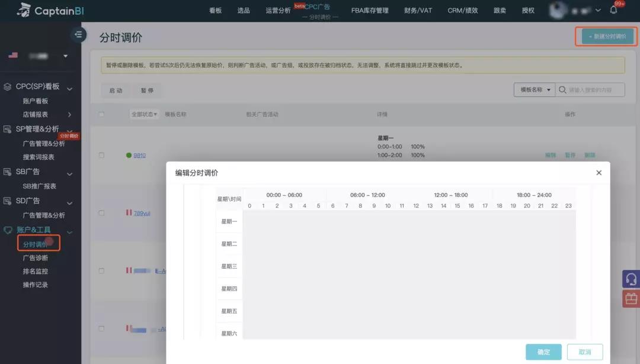The width and height of the screenshot is (640, 364).
Task: Open the 财务/VAT top menu
Action: [x=418, y=11]
